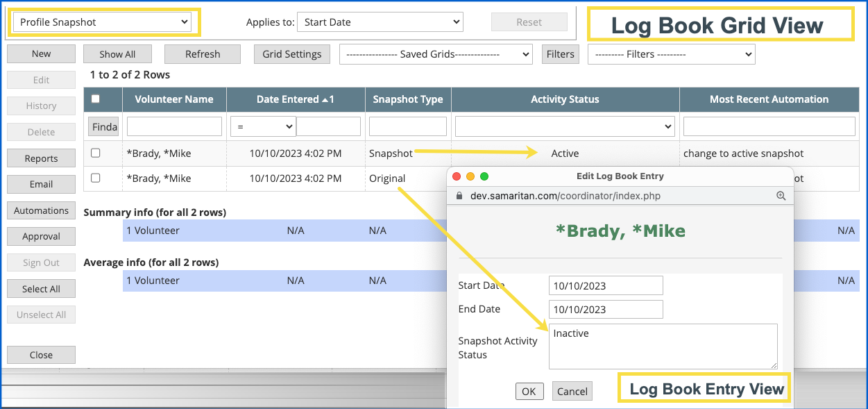Screen dimensions: 868x409
Task: Open the Profile Snapshot dropdown
Action: [103, 22]
